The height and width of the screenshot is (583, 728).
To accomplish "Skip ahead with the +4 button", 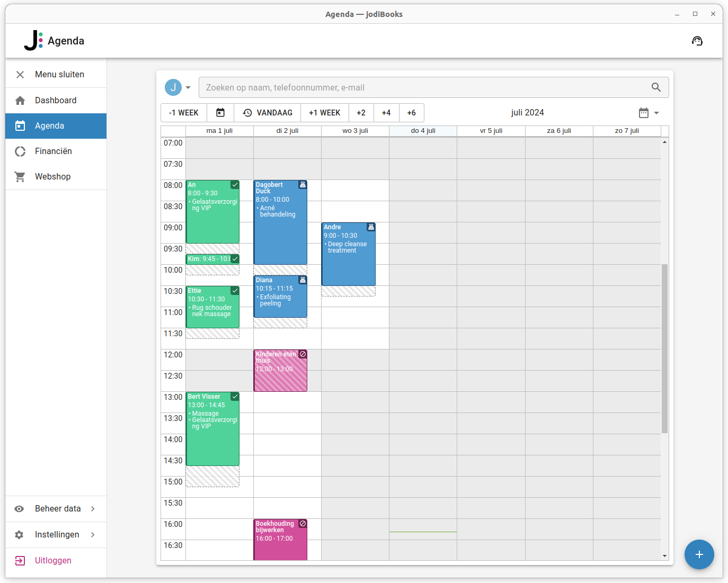I will [386, 113].
